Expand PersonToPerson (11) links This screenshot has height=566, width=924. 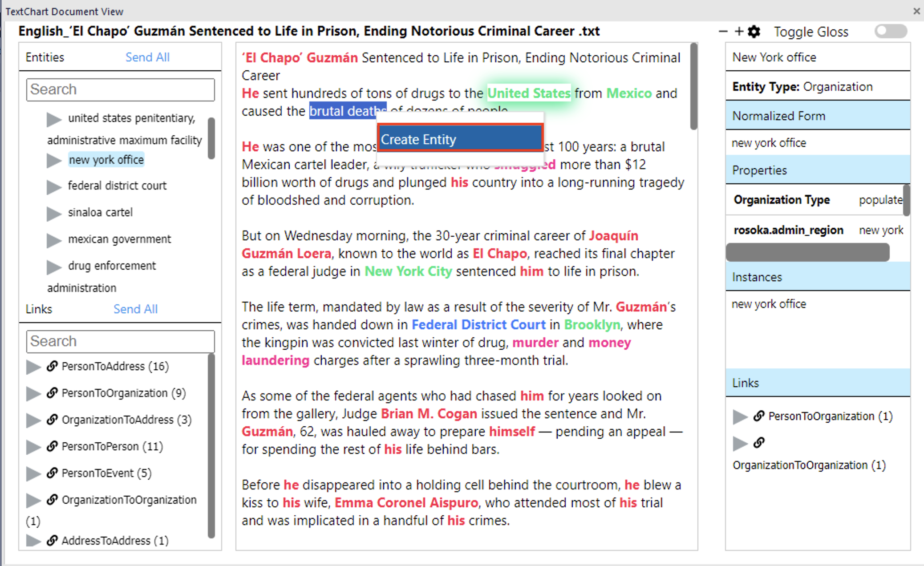[x=33, y=447]
